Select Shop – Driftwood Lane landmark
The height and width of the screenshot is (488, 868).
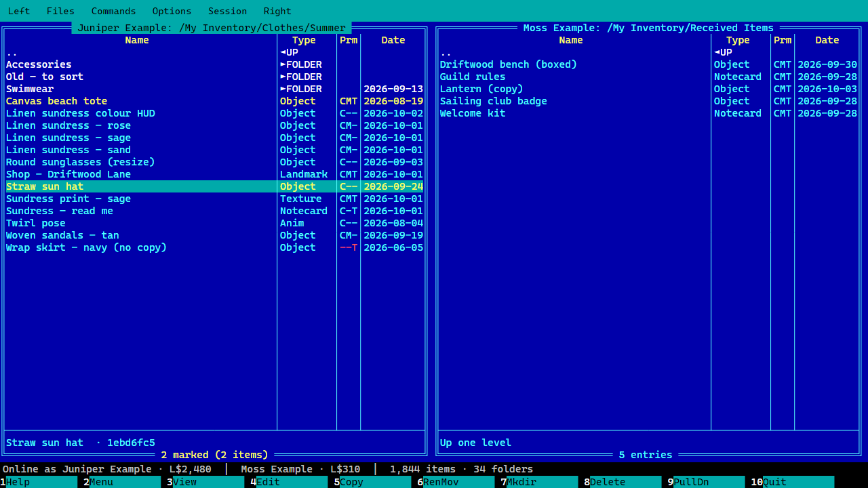[x=214, y=174]
